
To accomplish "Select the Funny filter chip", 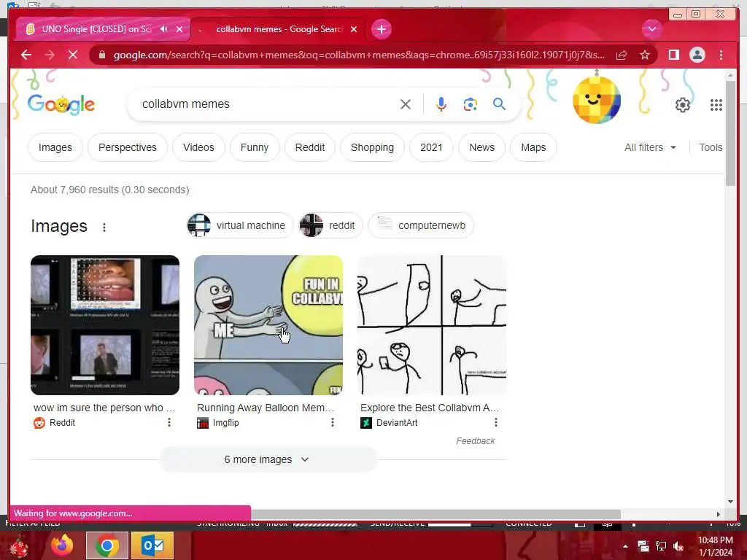I will point(255,147).
